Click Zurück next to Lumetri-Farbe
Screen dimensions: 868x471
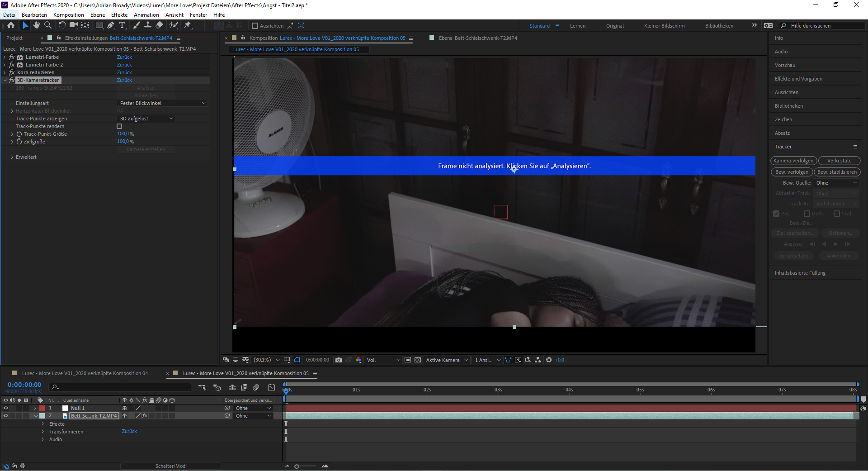[x=124, y=57]
